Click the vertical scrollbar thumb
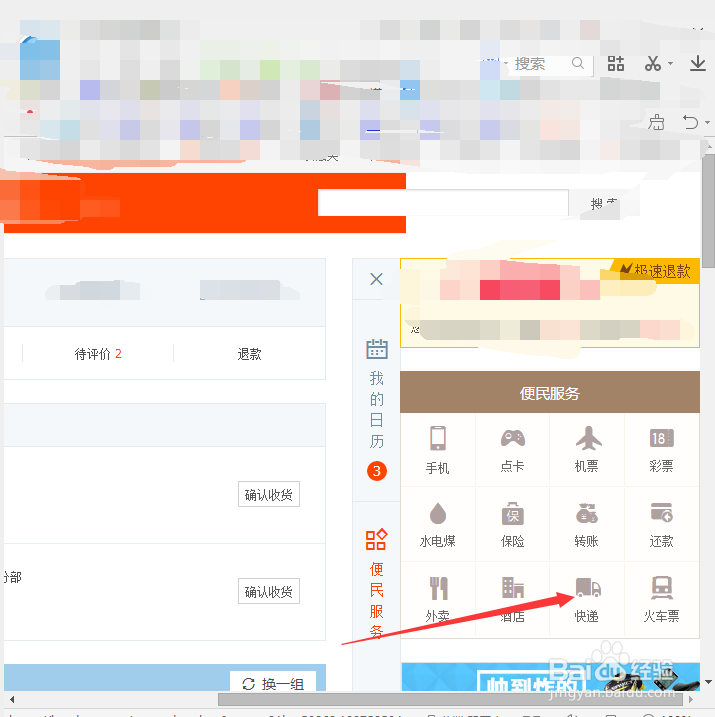Viewport: 715px width, 717px height. coord(708,211)
